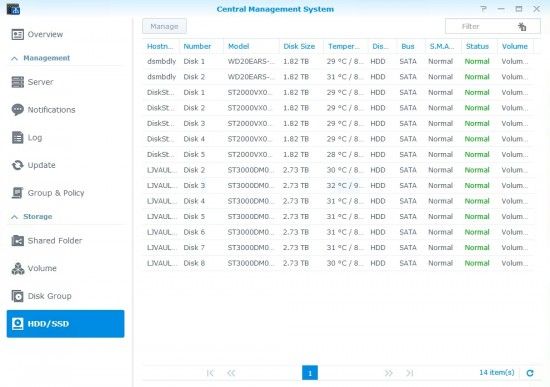Sort by the S.M.A.R.T. column header

click(443, 46)
